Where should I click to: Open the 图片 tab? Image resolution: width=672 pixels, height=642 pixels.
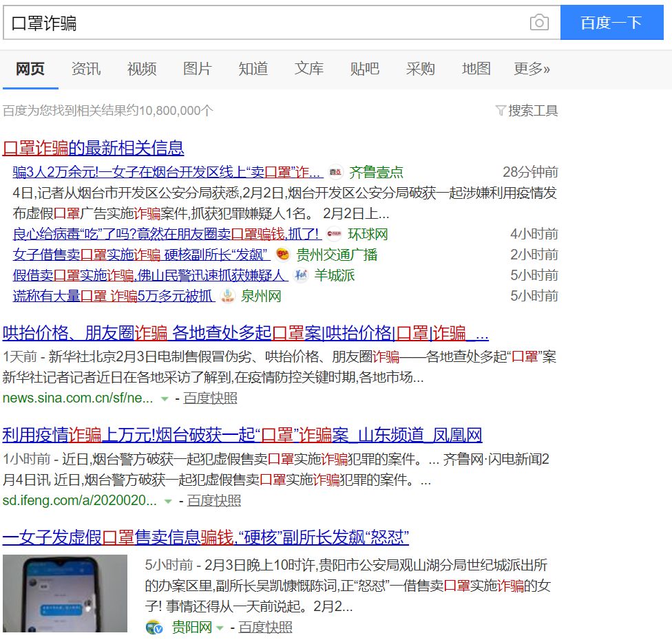click(197, 69)
